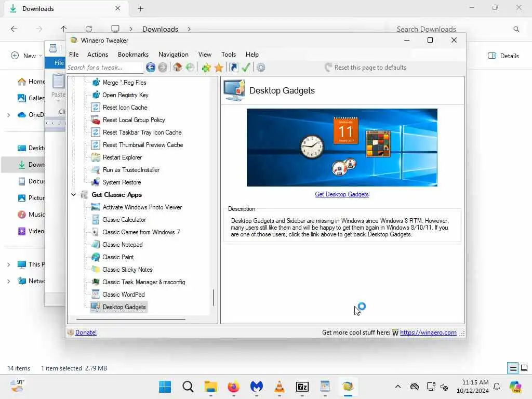Open Music folder in Explorer sidebar
532x399 pixels.
[31, 215]
